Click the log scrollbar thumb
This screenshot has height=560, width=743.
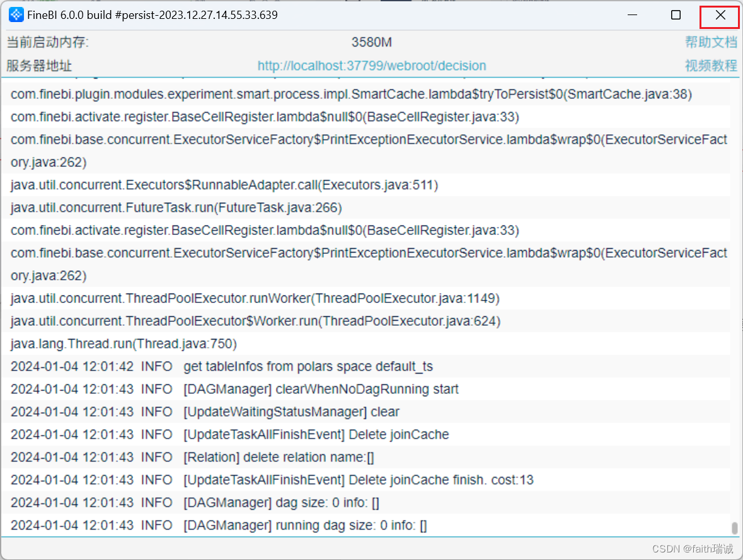coord(734,527)
